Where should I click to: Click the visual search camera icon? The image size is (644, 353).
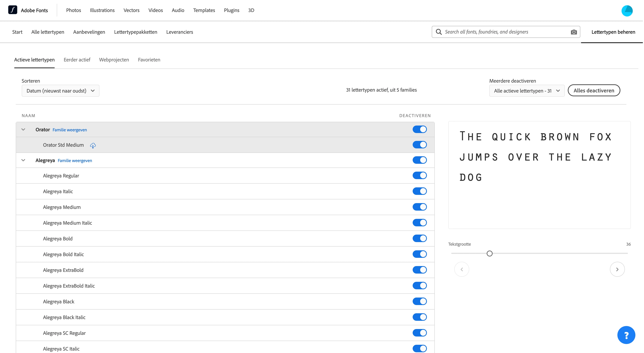click(574, 32)
